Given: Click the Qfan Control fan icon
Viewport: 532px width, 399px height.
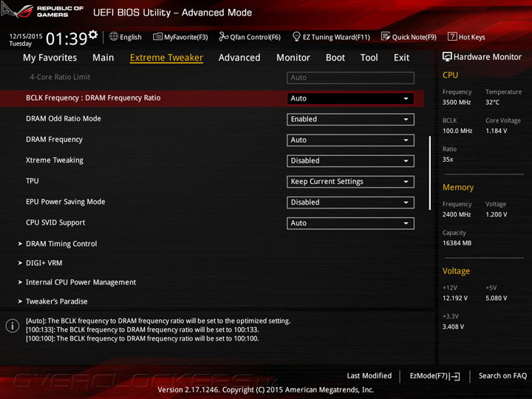Looking at the screenshot, I should 223,36.
